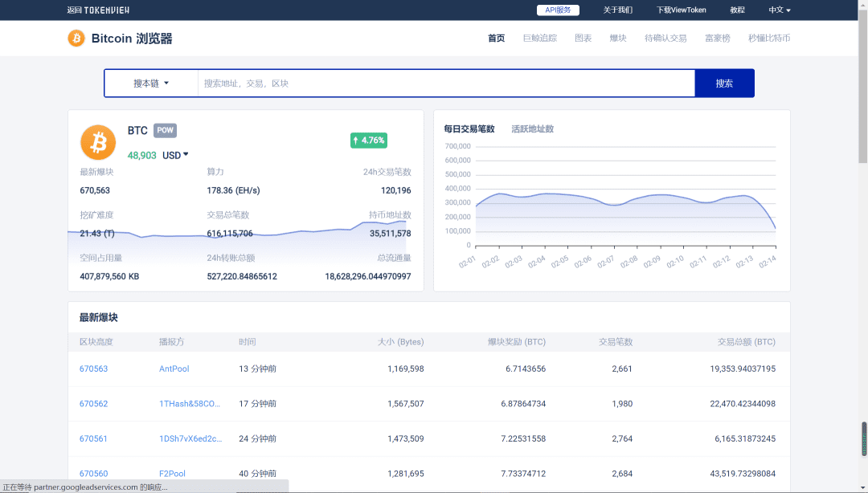Switch chart to 每日交易笔数 tab
This screenshot has width=868, height=493.
tap(469, 129)
